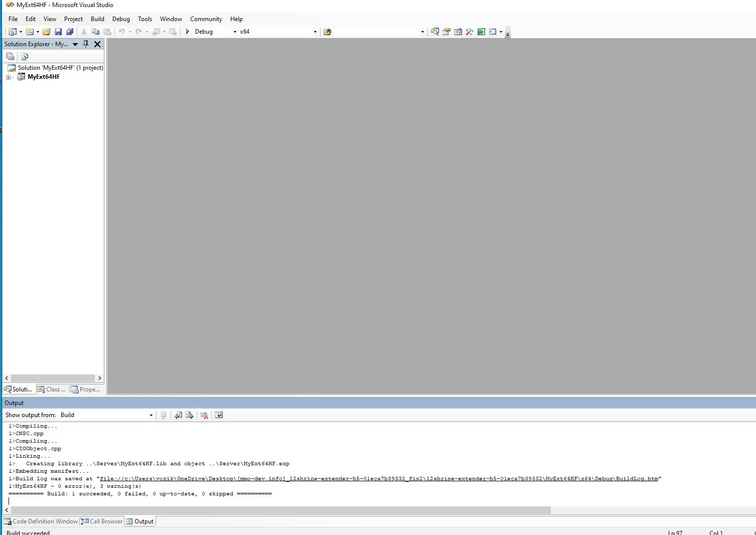
Task: Open Solution Explorer from toolbar icon
Action: pos(435,32)
